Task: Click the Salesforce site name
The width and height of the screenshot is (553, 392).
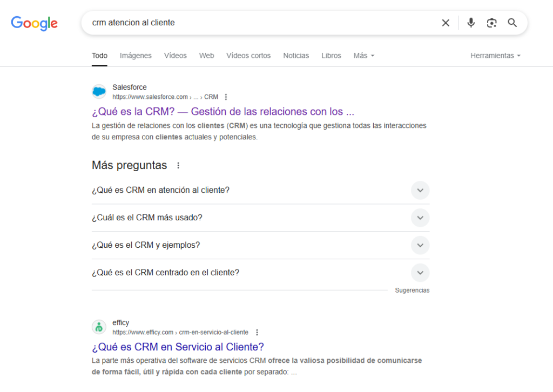Action: [x=130, y=87]
